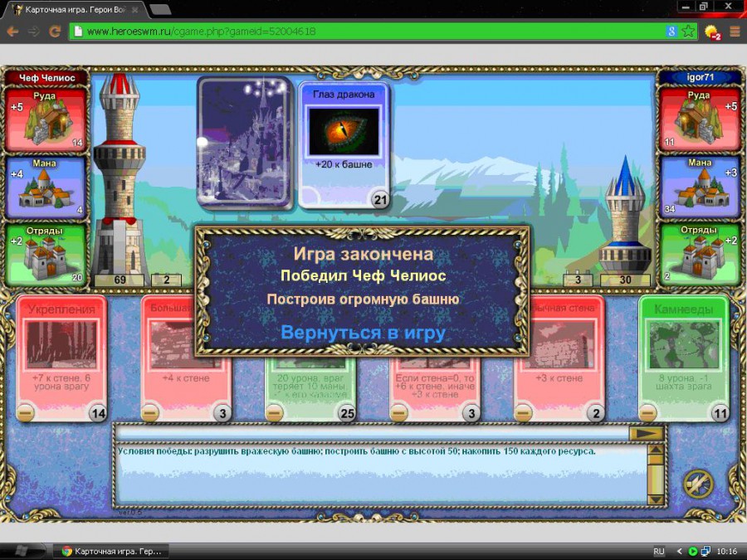The width and height of the screenshot is (747, 560).
Task: Click RU language indicator in the tray
Action: [x=659, y=552]
